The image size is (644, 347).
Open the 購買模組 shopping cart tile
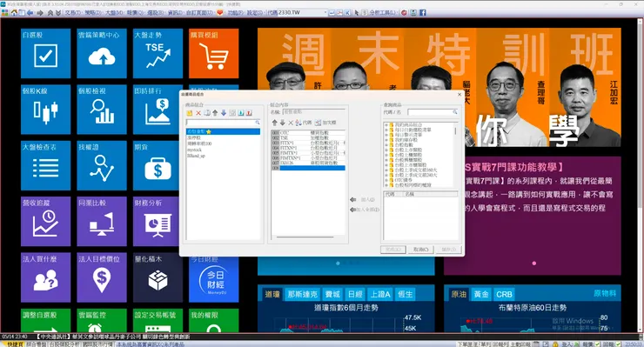tap(213, 53)
